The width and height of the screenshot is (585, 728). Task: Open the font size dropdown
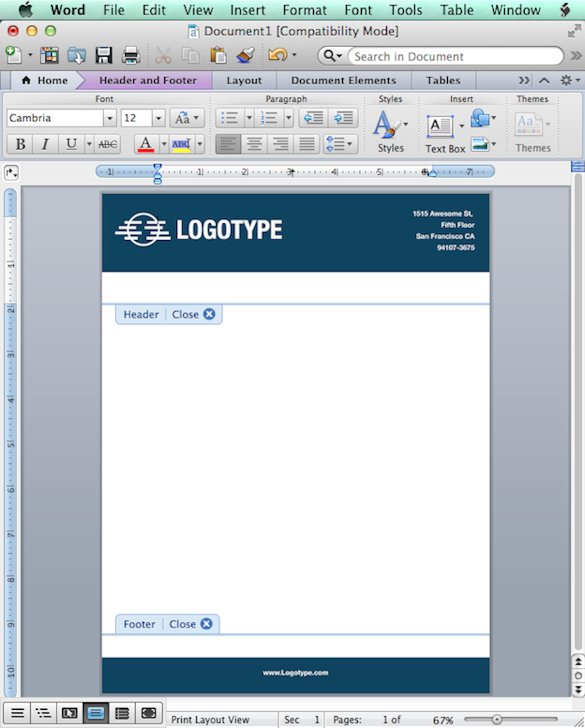point(159,118)
